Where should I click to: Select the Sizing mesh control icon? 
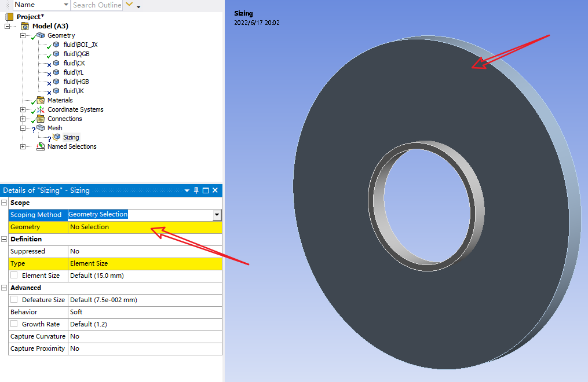[x=57, y=137]
